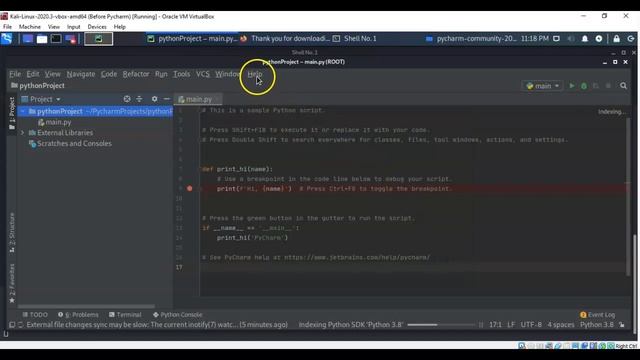Click the Kali power manager tray icon
The width and height of the screenshot is (640, 360).
pos(598,39)
